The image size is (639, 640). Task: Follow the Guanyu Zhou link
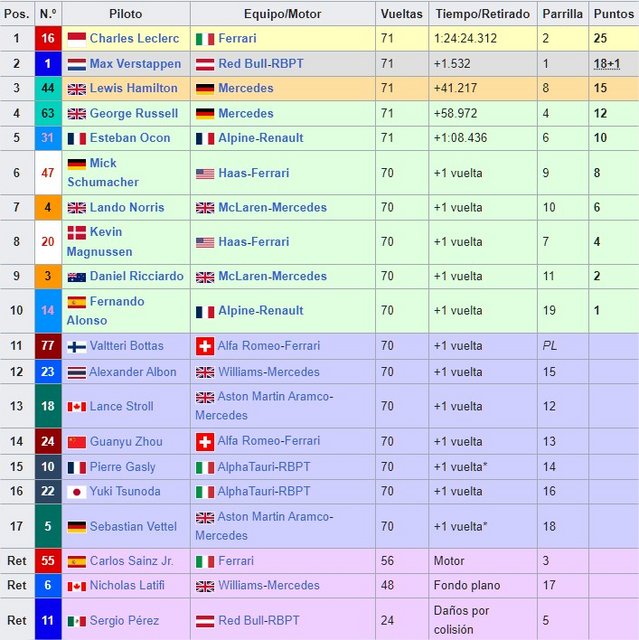(126, 441)
